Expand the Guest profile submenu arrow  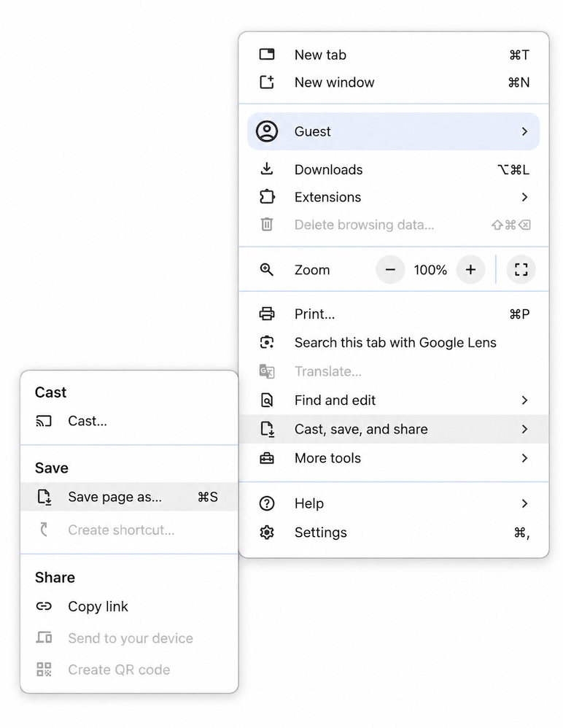coord(524,131)
